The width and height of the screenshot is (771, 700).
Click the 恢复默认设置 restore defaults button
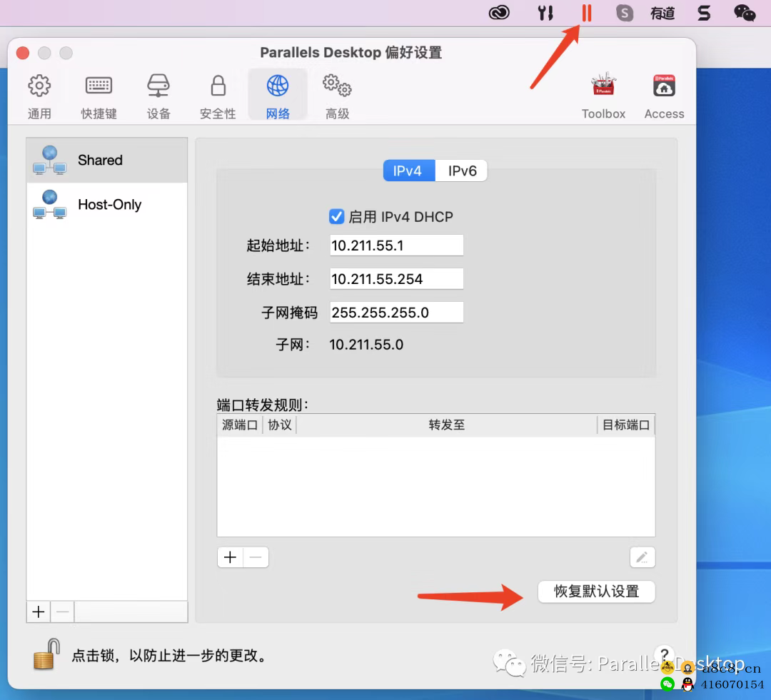(596, 592)
